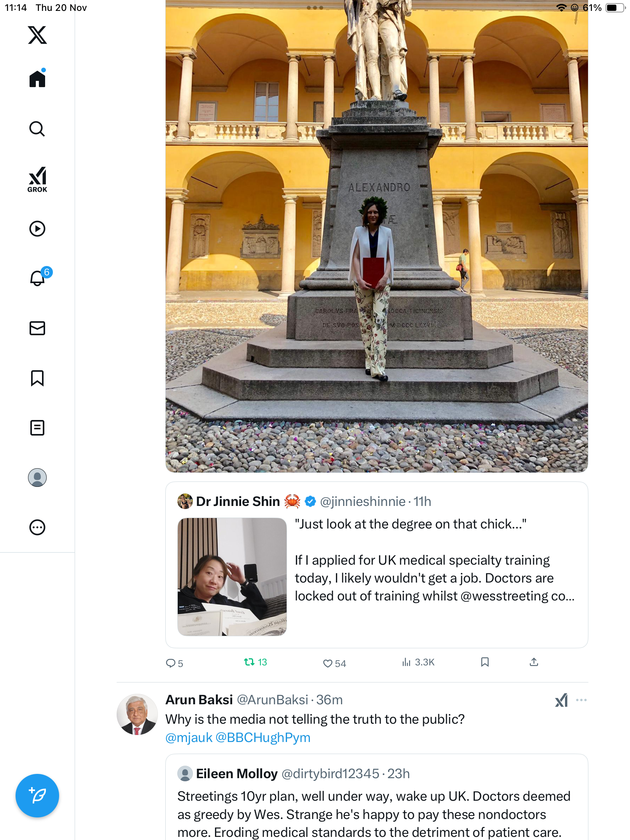Viewport: 630px width, 840px height.
Task: Open the @BBCHughPym mention link
Action: 263,737
